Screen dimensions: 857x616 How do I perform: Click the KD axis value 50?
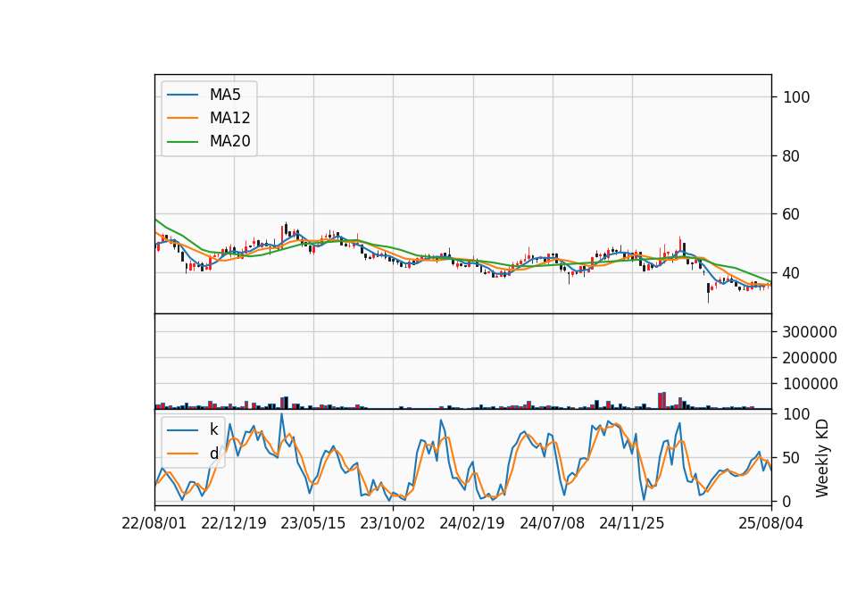(x=791, y=458)
